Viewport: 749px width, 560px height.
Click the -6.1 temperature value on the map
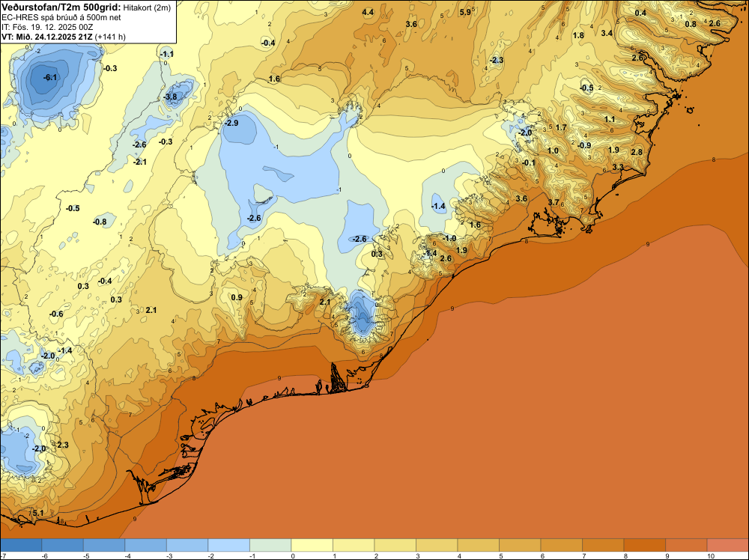[x=49, y=77]
